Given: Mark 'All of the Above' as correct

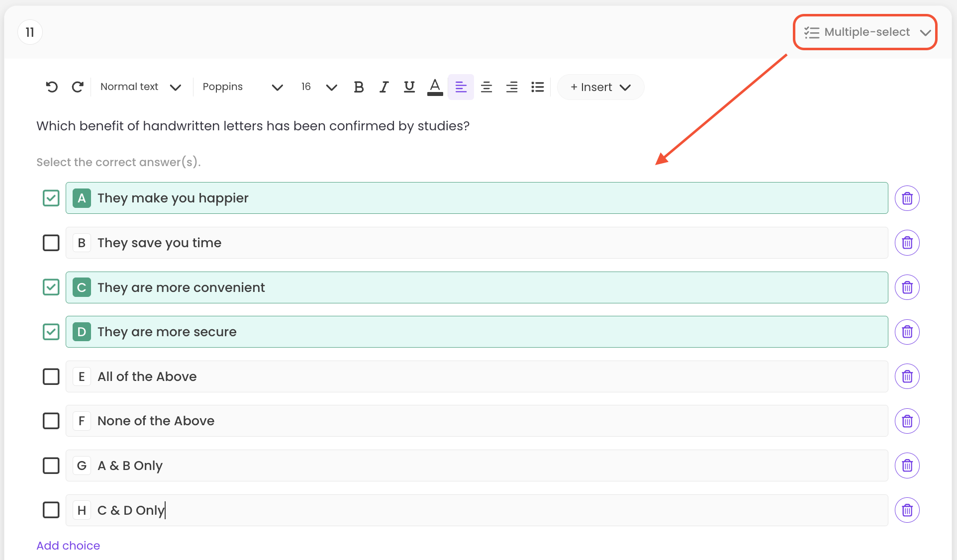Looking at the screenshot, I should pos(51,376).
